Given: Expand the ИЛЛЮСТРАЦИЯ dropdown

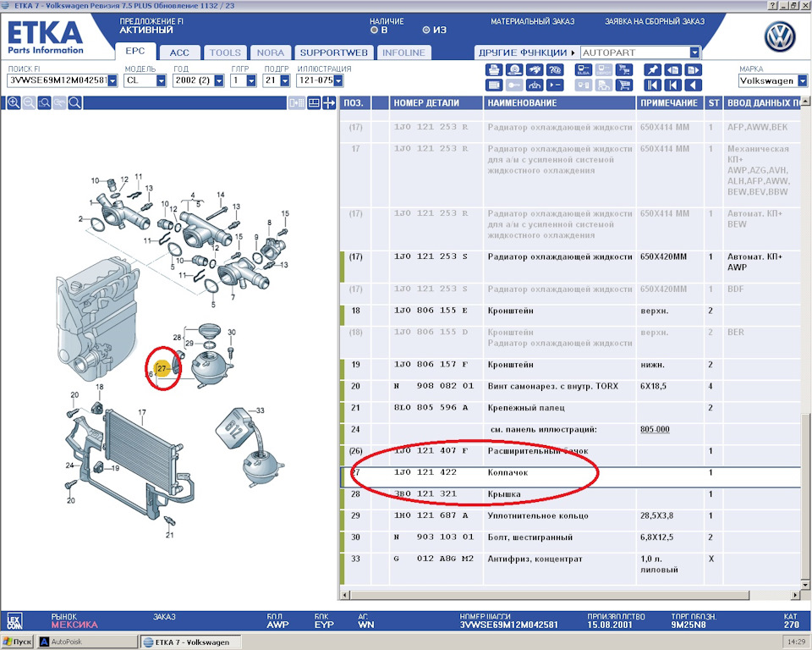Looking at the screenshot, I should (x=338, y=81).
